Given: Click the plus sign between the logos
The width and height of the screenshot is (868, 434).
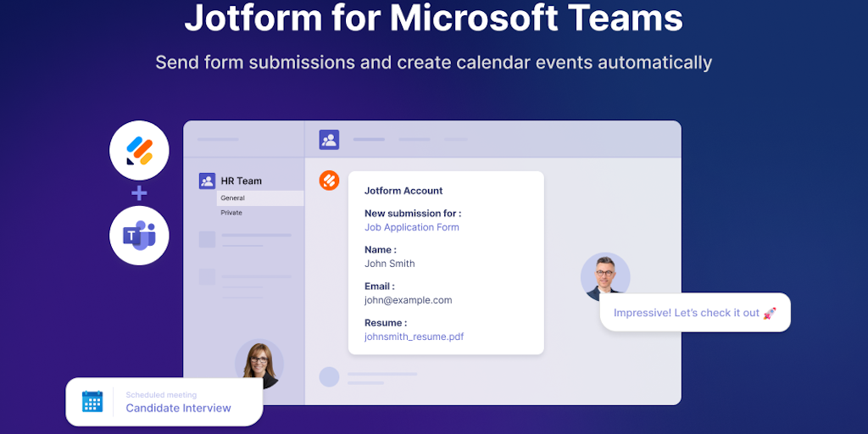Looking at the screenshot, I should 139,193.
